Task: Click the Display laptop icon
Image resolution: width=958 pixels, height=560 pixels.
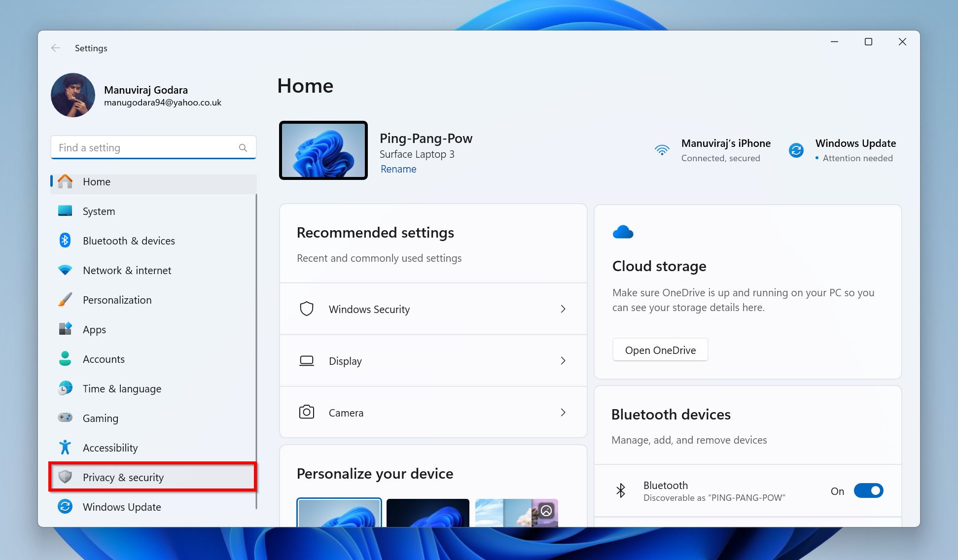Action: (307, 361)
